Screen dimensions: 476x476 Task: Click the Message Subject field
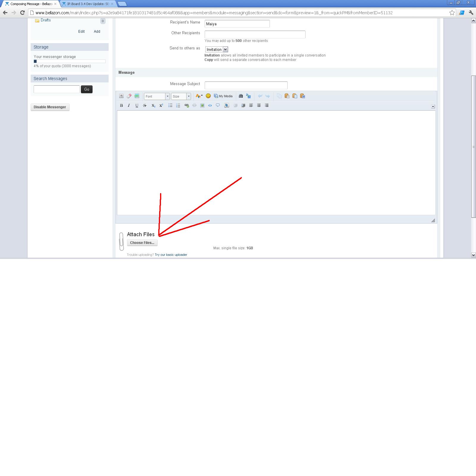pos(246,85)
